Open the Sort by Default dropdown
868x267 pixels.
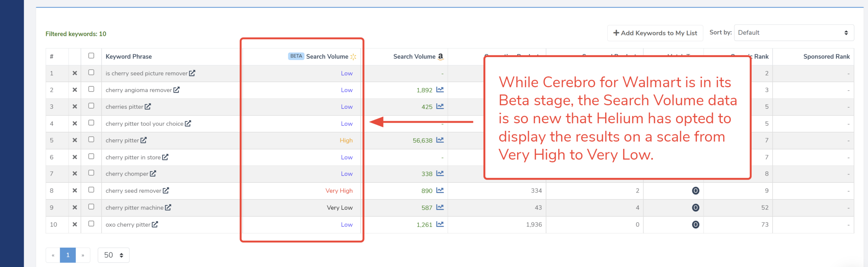pos(793,33)
